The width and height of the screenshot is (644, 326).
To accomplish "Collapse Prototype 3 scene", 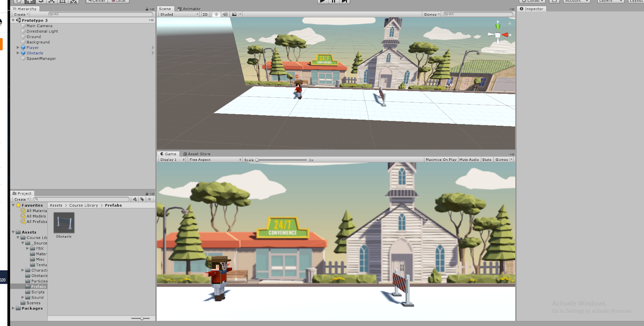I will pos(13,20).
